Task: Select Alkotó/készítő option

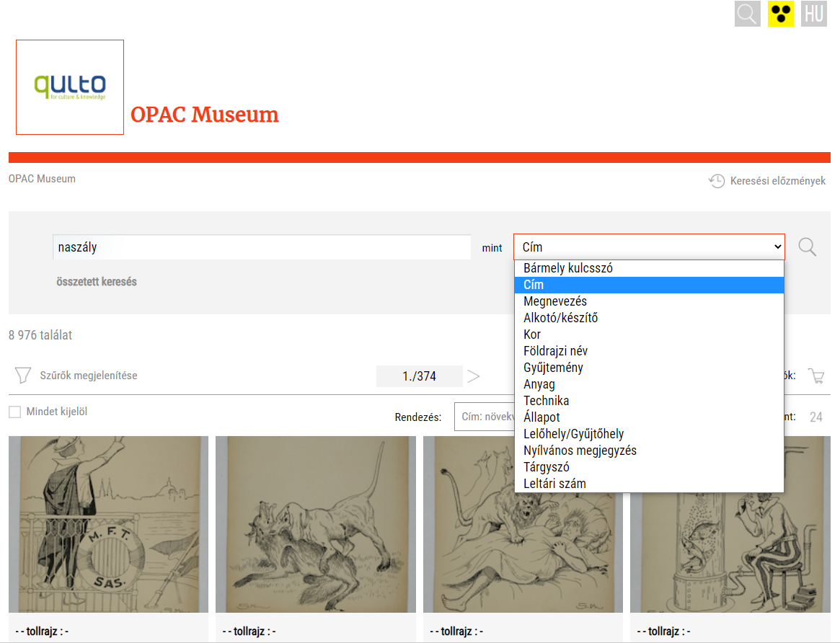Action: 649,318
